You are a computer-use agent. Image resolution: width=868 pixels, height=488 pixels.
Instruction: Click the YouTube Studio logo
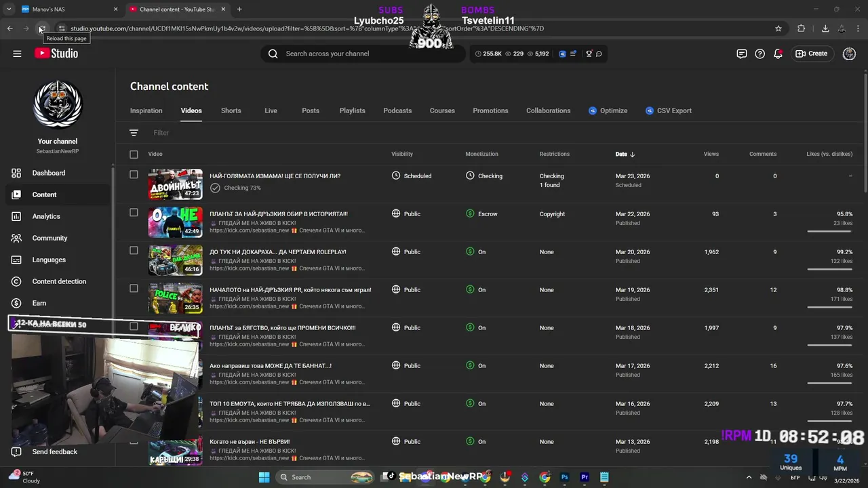click(x=56, y=54)
